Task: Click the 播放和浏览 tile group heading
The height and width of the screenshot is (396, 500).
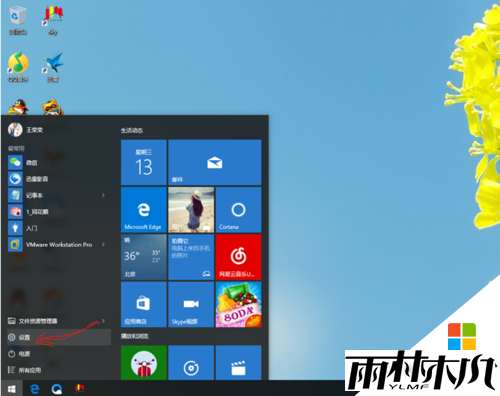Action: [134, 336]
